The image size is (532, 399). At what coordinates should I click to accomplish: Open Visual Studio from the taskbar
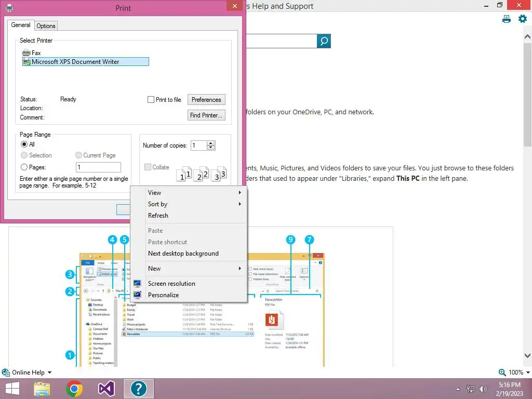click(x=106, y=389)
